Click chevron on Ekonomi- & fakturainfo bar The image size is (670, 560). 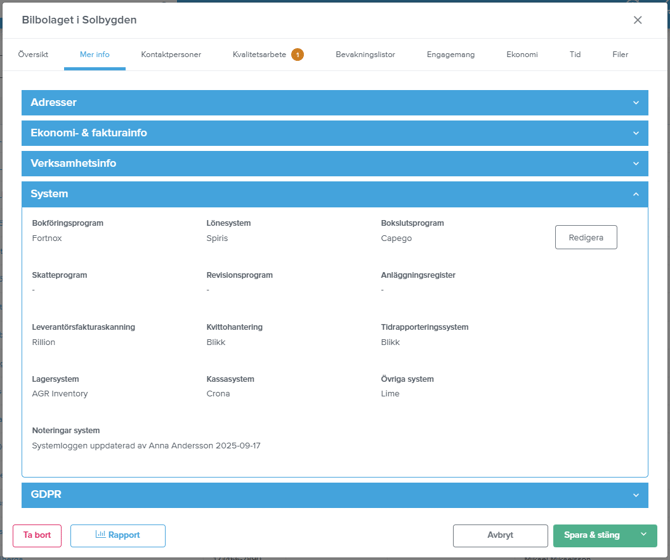(636, 133)
